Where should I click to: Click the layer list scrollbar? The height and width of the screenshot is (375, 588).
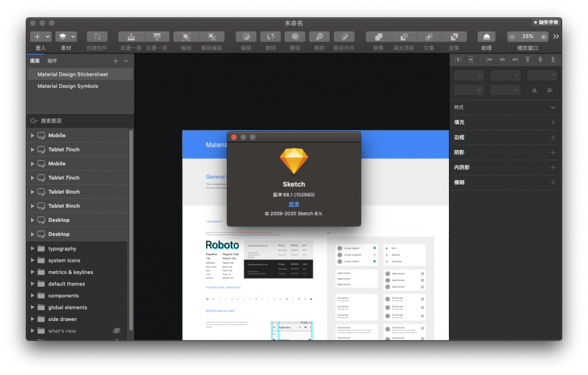click(x=131, y=230)
